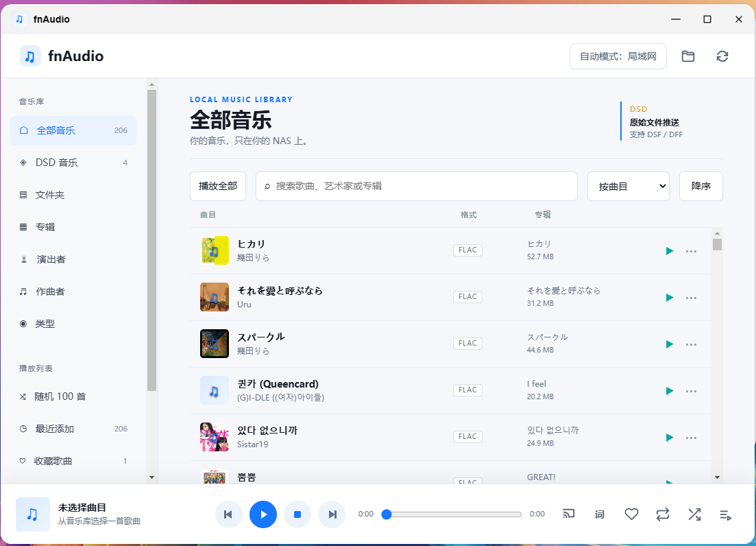The image size is (756, 546).
Task: Open the cast to device icon
Action: (x=569, y=514)
